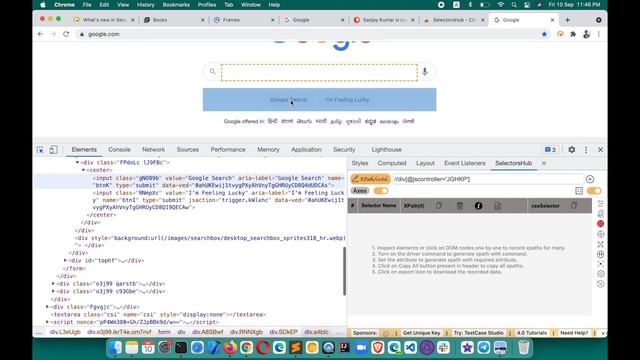Open Visual Studio Code from the dock
The height and width of the screenshot is (360, 640).
410,348
